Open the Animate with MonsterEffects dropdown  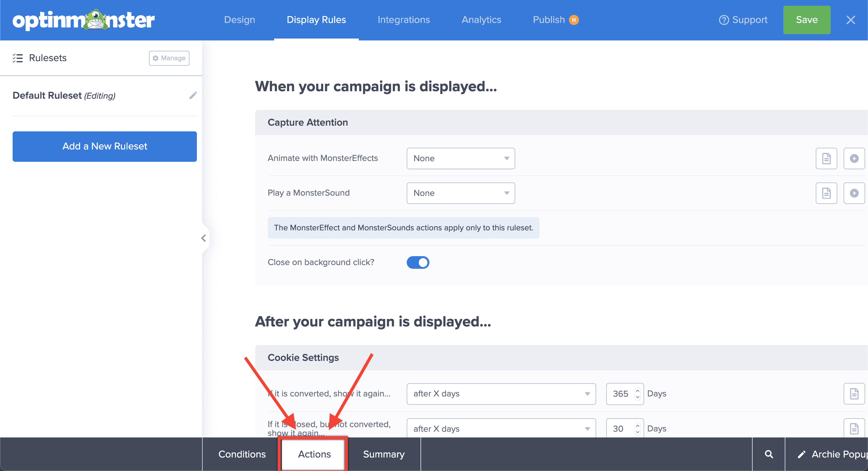[x=460, y=158]
